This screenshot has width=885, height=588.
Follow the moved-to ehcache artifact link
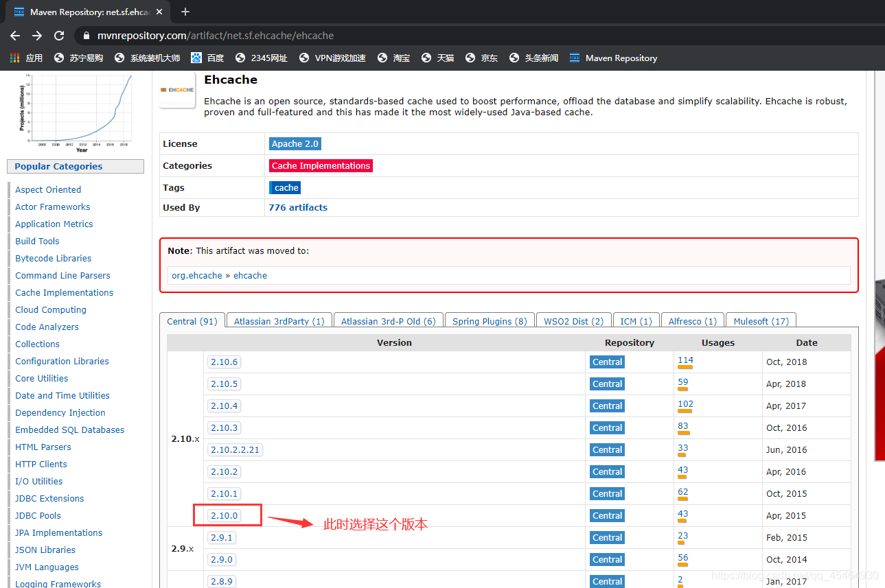tap(250, 275)
